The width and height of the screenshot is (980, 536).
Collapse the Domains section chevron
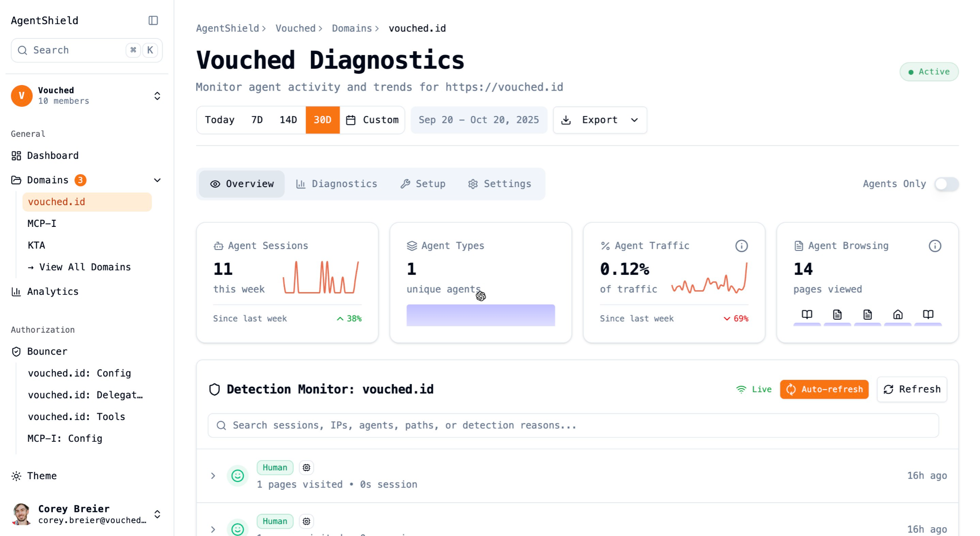(157, 180)
